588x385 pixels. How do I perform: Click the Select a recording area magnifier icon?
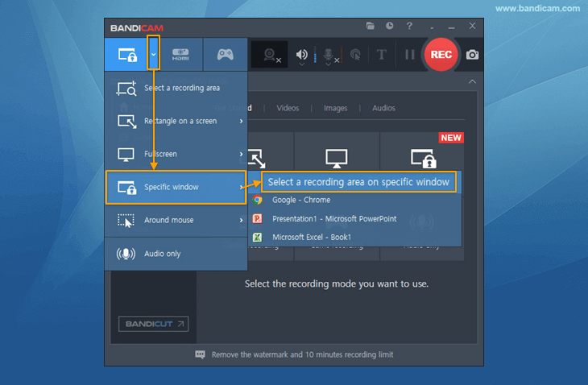pos(126,88)
